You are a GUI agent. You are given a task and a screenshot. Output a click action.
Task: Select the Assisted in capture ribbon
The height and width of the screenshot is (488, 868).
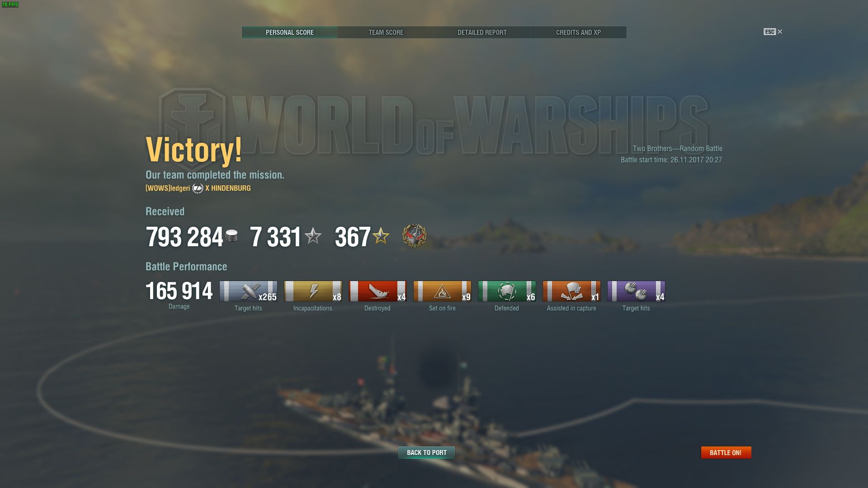[x=571, y=291]
